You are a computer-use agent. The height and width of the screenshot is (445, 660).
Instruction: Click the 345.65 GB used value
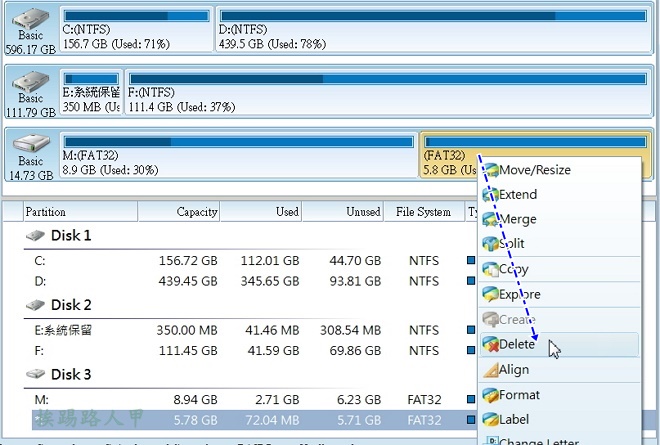270,281
